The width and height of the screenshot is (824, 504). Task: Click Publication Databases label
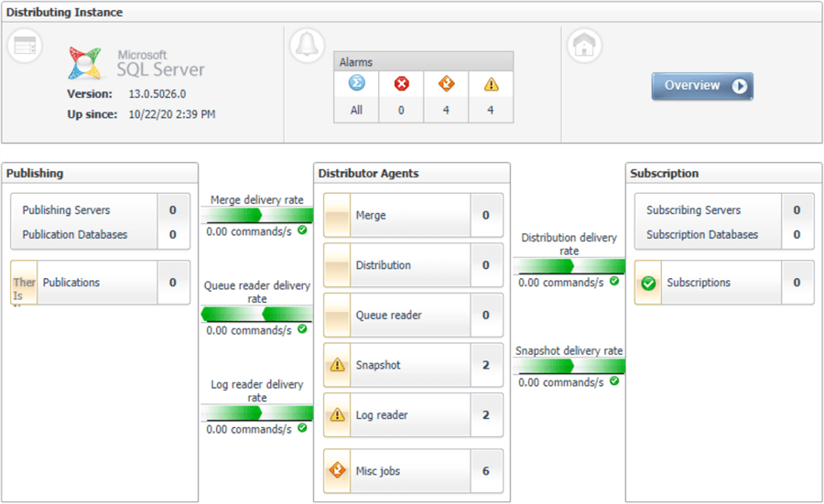point(75,235)
